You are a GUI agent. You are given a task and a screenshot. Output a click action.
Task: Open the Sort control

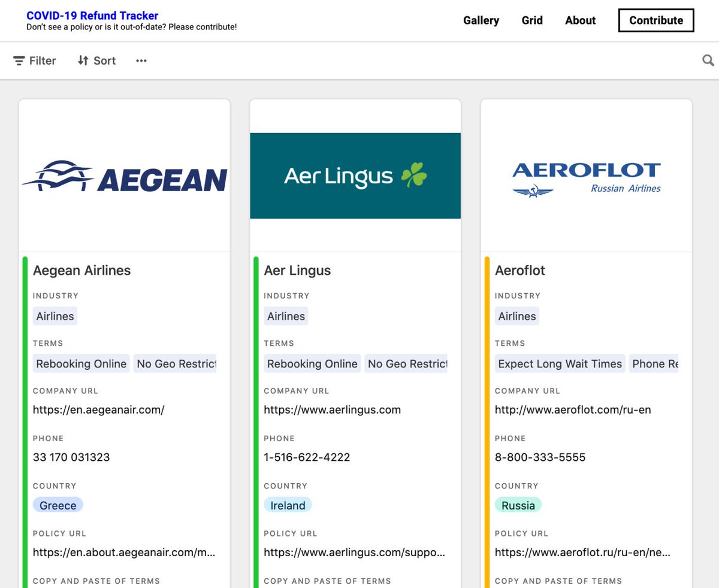[96, 61]
